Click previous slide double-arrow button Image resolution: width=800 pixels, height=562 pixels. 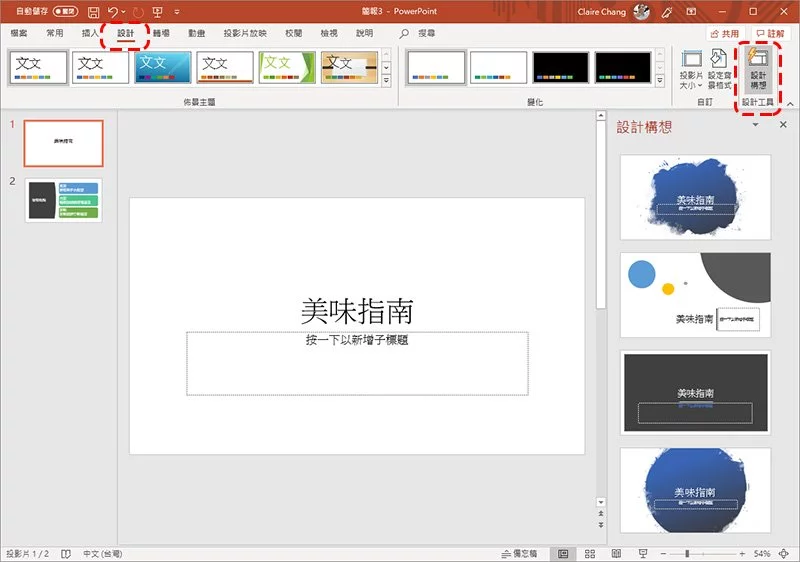(601, 514)
